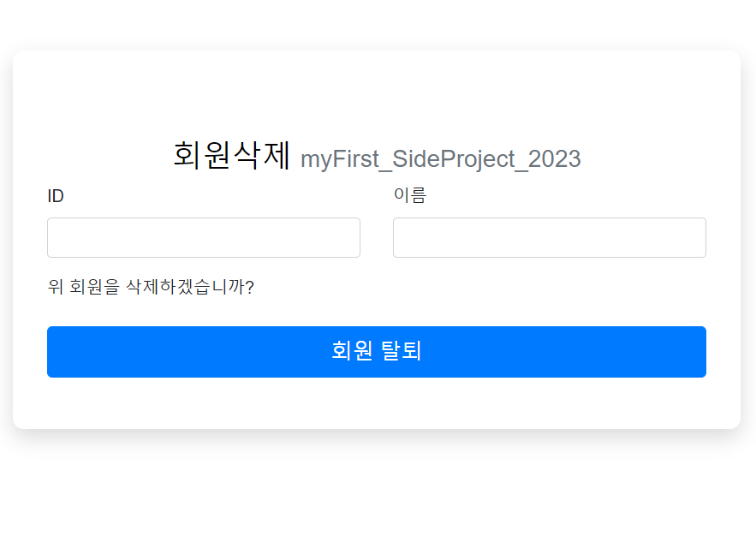Image resolution: width=756 pixels, height=554 pixels.
Task: Click the 탈퇴 text on the blue button
Action: (x=402, y=350)
